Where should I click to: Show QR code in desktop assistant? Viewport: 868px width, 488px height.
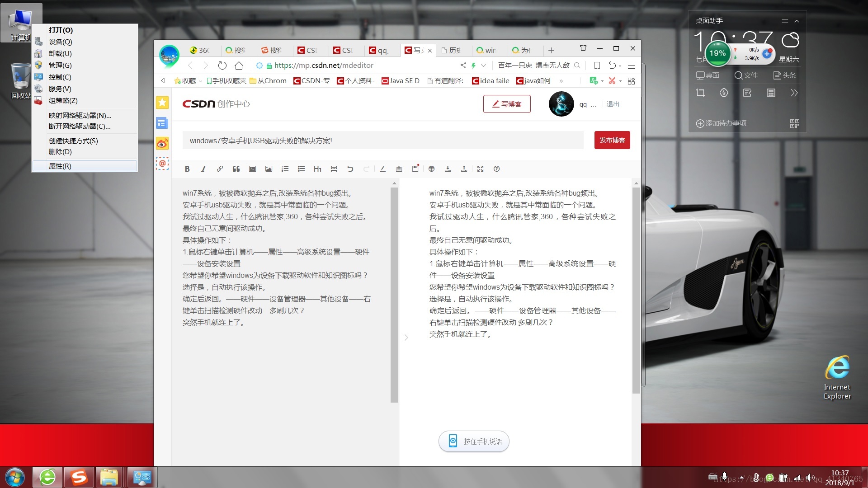point(794,123)
